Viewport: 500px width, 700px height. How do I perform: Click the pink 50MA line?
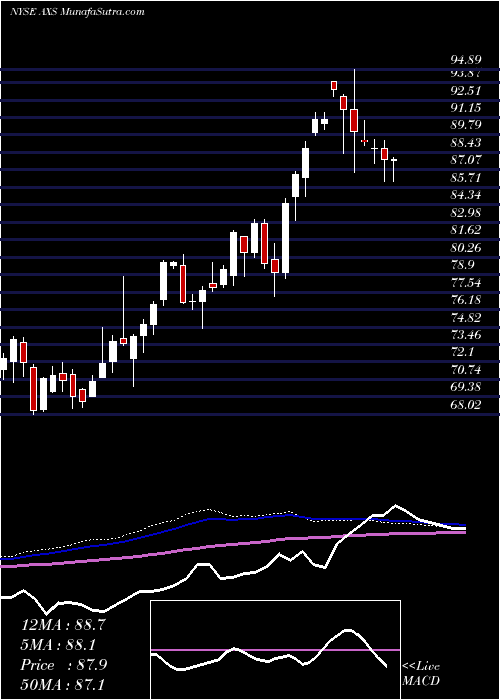(x=232, y=545)
